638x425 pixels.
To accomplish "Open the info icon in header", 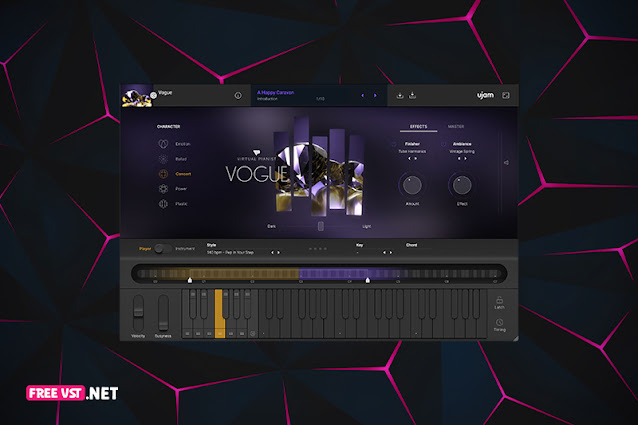I will point(238,96).
